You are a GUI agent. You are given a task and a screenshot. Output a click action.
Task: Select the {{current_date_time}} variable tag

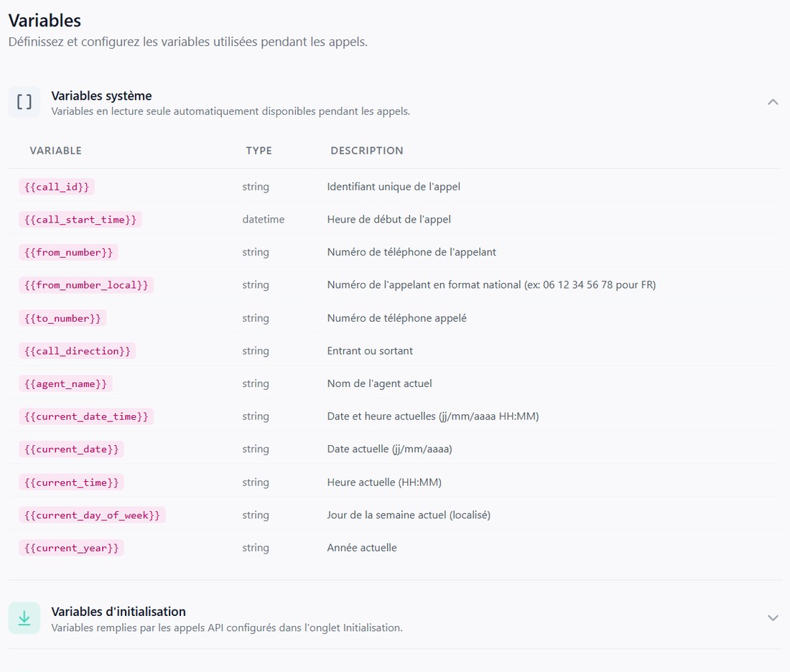click(x=87, y=416)
